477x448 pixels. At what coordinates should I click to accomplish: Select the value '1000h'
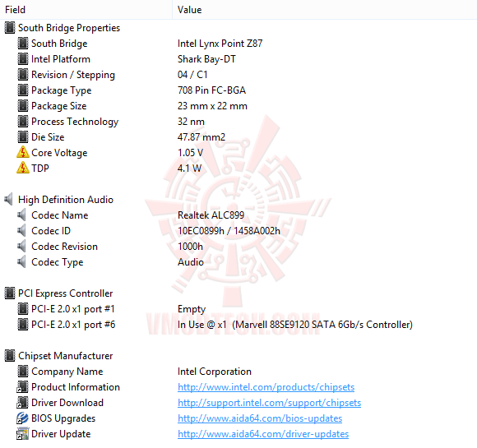190,247
